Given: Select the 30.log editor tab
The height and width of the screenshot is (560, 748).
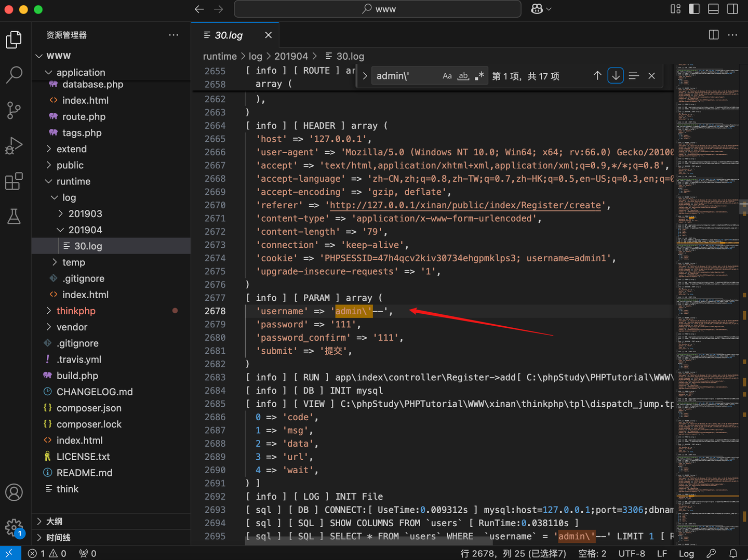Looking at the screenshot, I should (228, 35).
